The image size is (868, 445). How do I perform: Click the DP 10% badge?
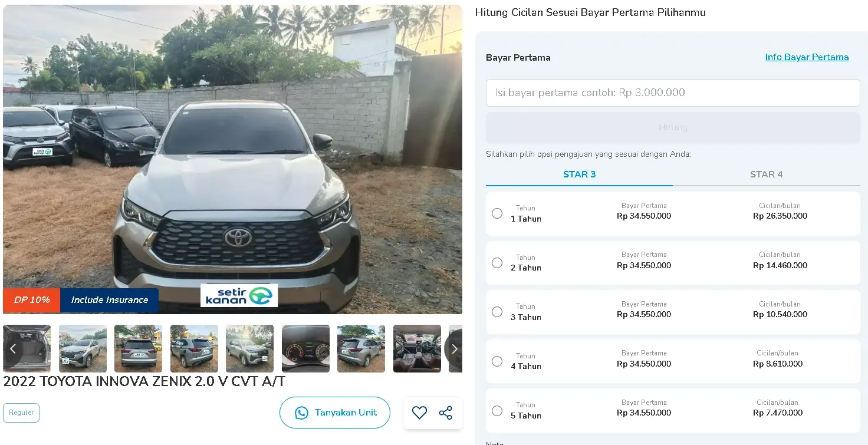(x=32, y=300)
